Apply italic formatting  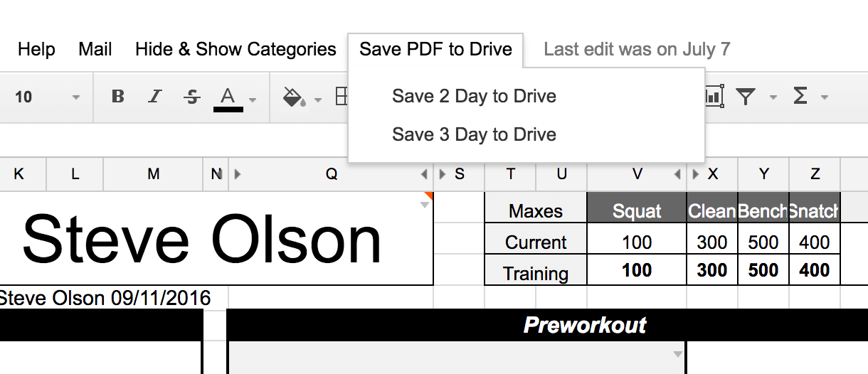coord(155,97)
